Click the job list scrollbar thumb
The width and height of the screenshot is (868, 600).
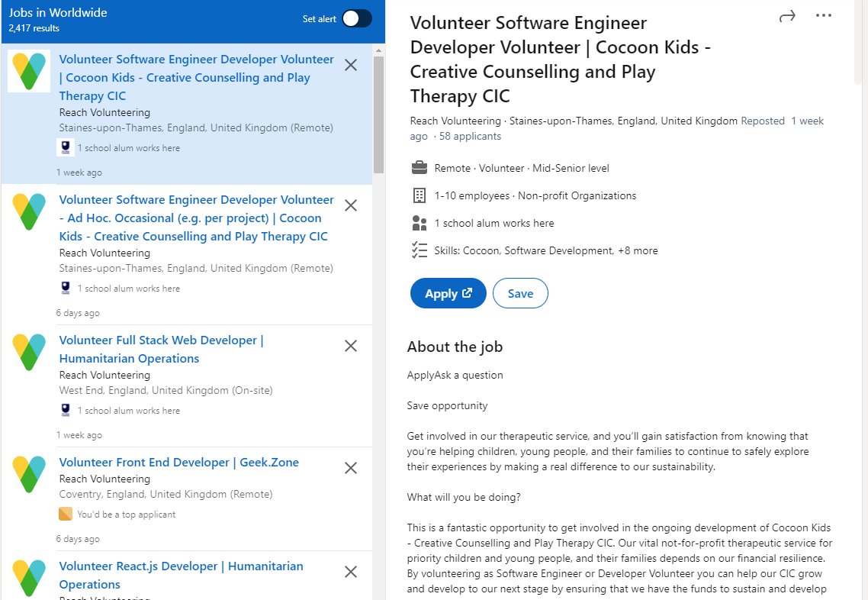pos(378,115)
